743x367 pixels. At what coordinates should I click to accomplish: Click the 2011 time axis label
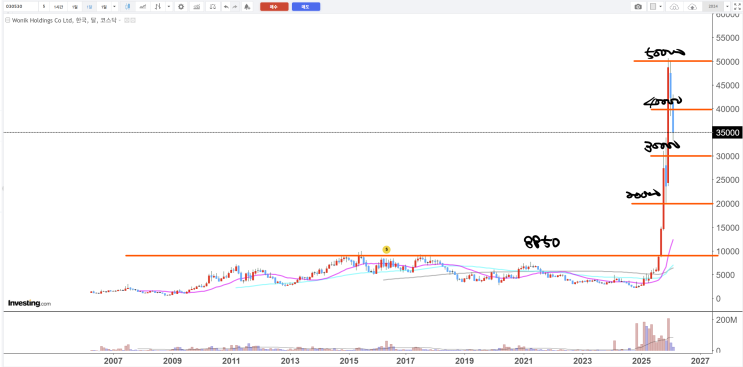point(231,361)
